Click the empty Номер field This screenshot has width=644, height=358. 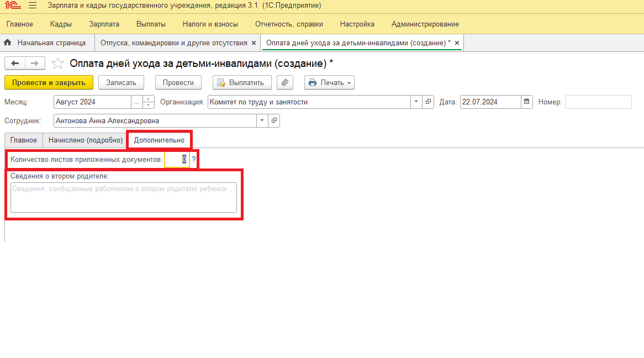click(x=598, y=102)
